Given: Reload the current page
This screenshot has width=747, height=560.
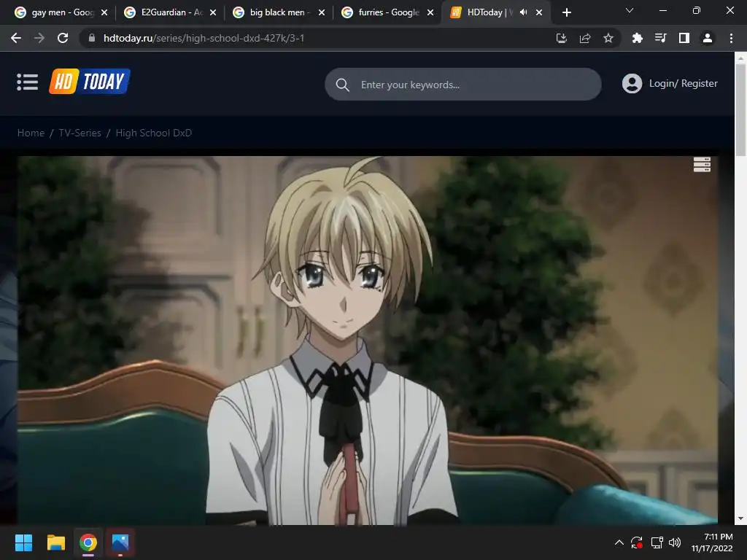Looking at the screenshot, I should pyautogui.click(x=63, y=38).
